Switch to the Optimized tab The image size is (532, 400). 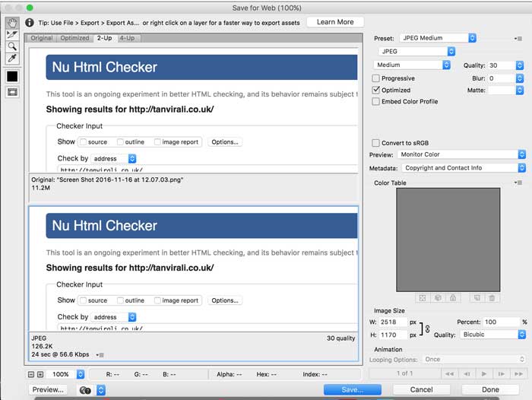(x=74, y=38)
